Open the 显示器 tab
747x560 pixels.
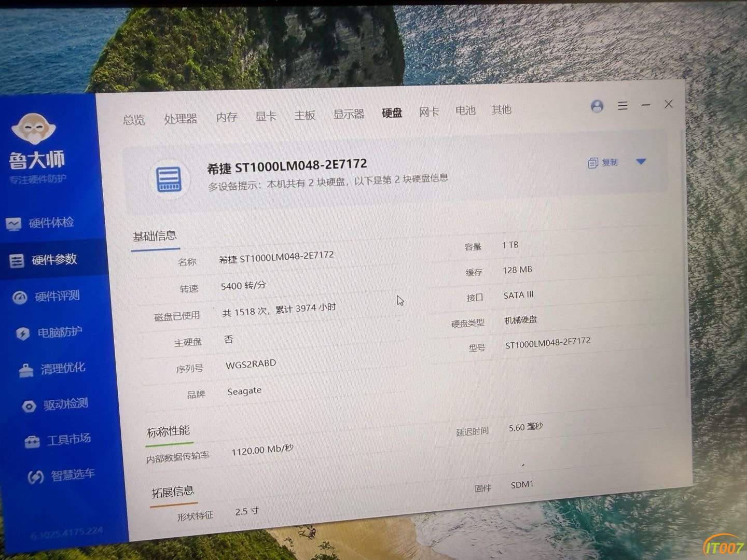349,114
